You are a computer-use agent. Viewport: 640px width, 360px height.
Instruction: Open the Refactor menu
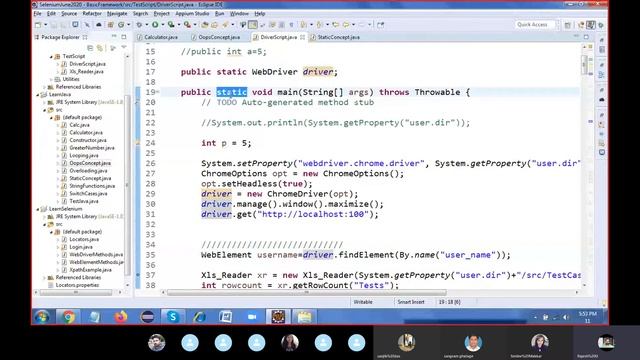(92, 13)
